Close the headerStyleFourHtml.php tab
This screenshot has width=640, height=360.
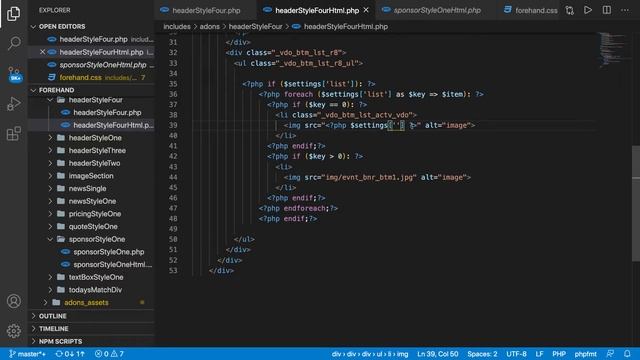(366, 10)
